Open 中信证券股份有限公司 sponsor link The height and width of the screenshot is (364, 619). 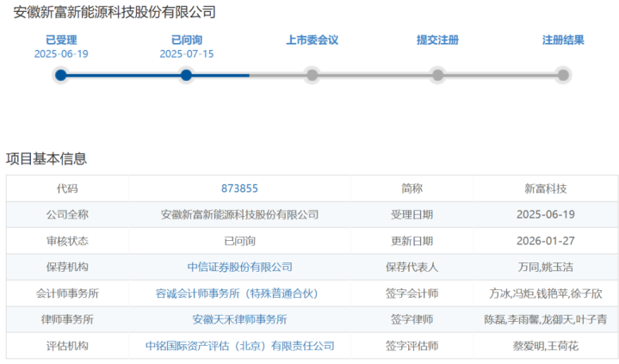coord(239,267)
